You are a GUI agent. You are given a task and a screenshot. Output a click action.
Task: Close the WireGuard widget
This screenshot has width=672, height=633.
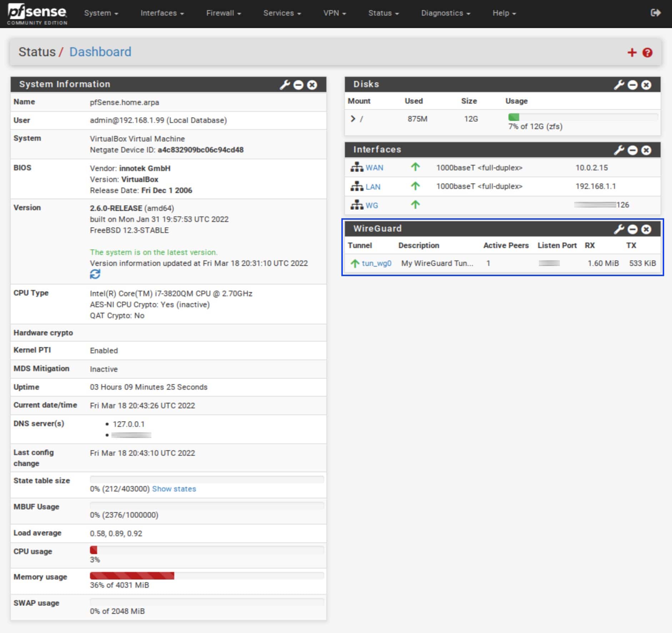tap(646, 229)
